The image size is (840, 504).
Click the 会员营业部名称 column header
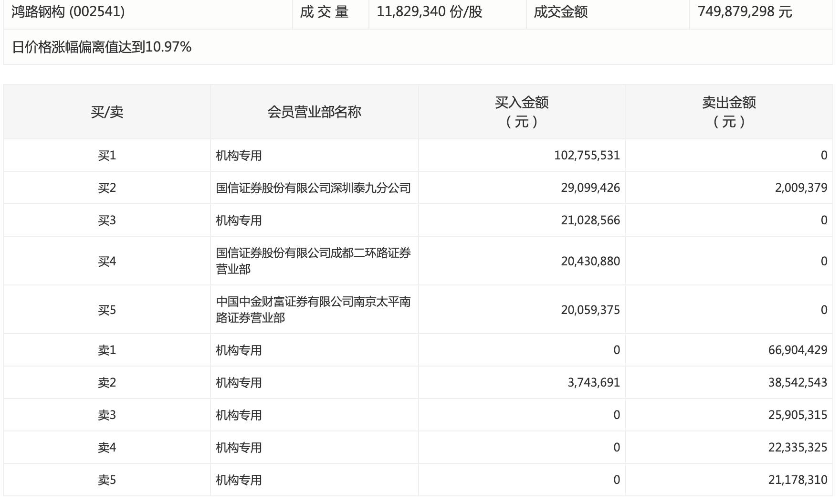click(314, 112)
